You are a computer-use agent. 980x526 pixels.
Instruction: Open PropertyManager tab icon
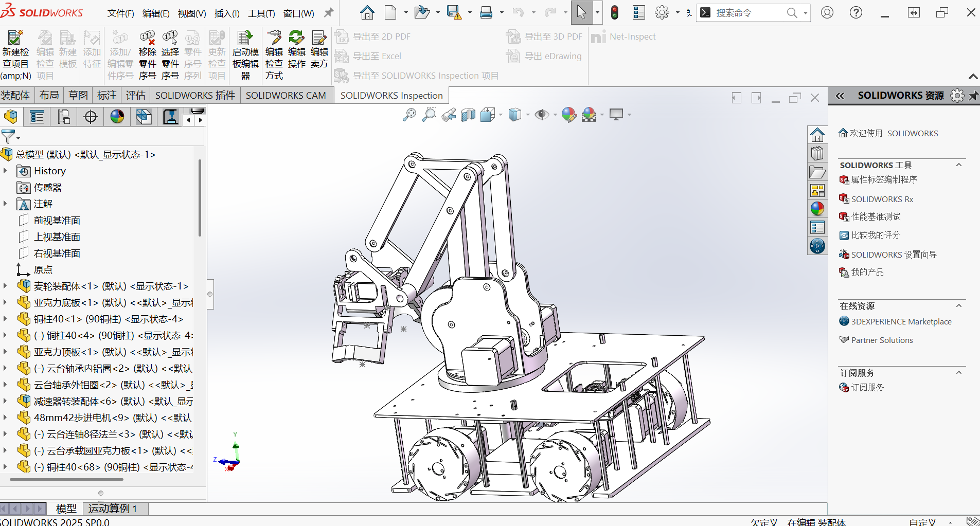(37, 117)
